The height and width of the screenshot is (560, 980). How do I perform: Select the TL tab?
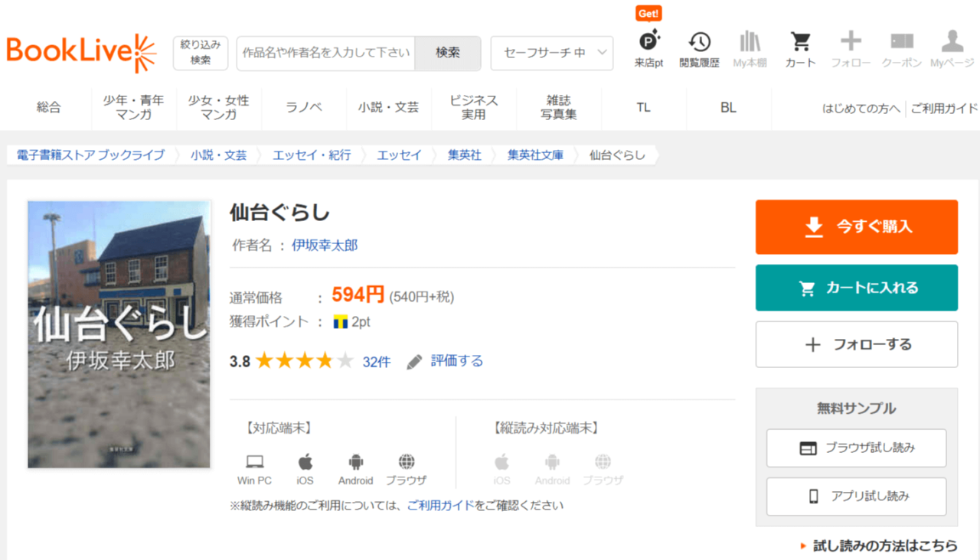pos(643,108)
